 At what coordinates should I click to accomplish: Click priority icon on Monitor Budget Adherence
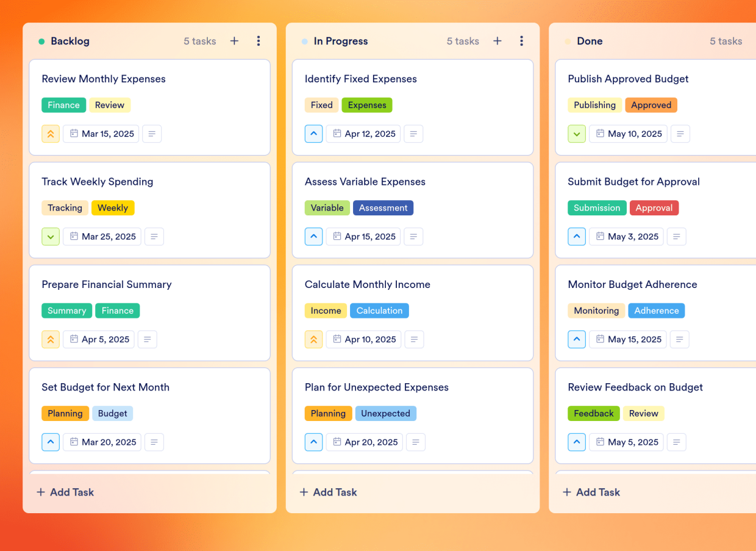coord(577,339)
